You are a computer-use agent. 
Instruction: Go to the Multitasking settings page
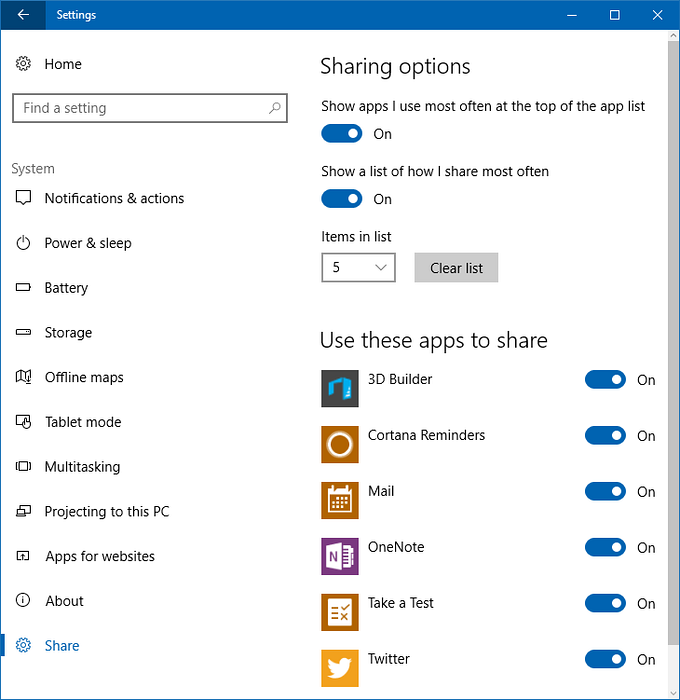[x=82, y=467]
